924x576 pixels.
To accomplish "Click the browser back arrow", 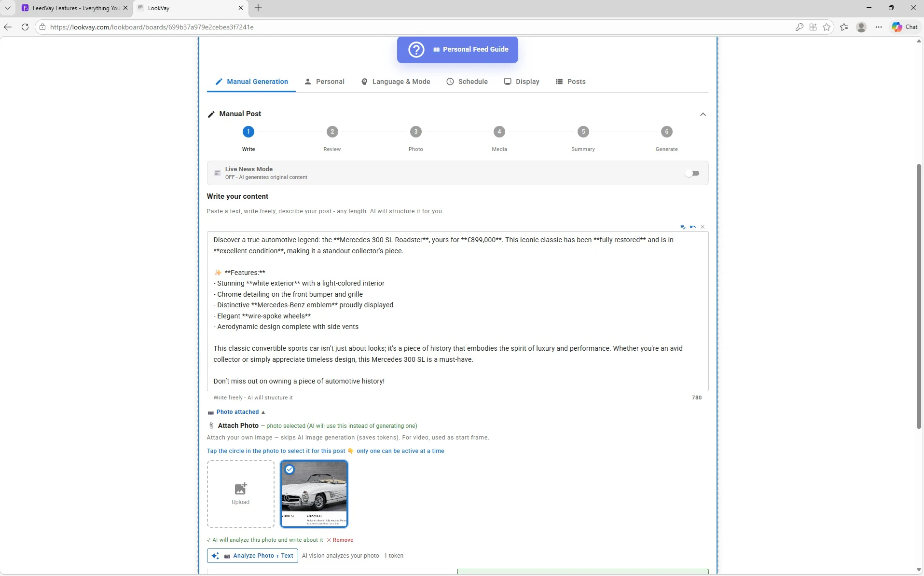I will click(x=8, y=27).
